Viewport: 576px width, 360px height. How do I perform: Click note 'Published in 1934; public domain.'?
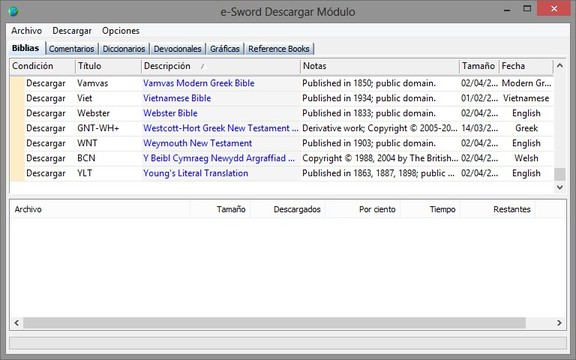point(369,98)
